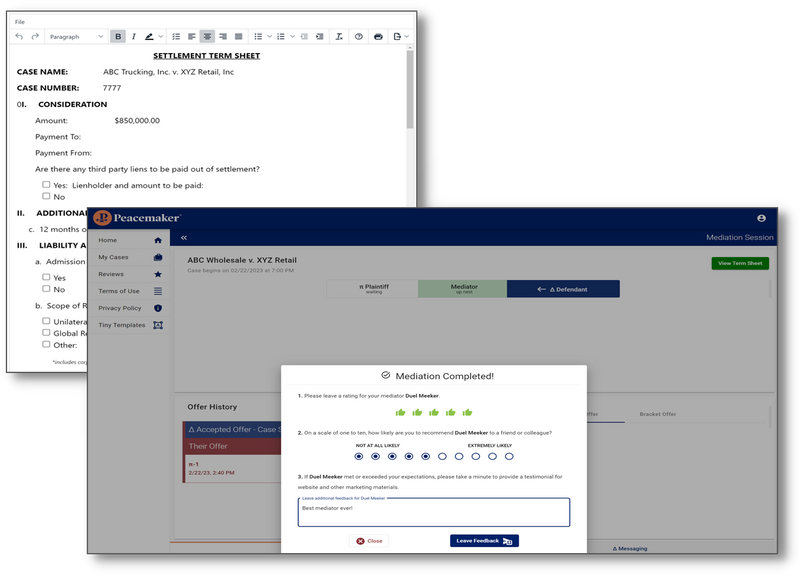Open Reviews in the sidebar

point(130,274)
